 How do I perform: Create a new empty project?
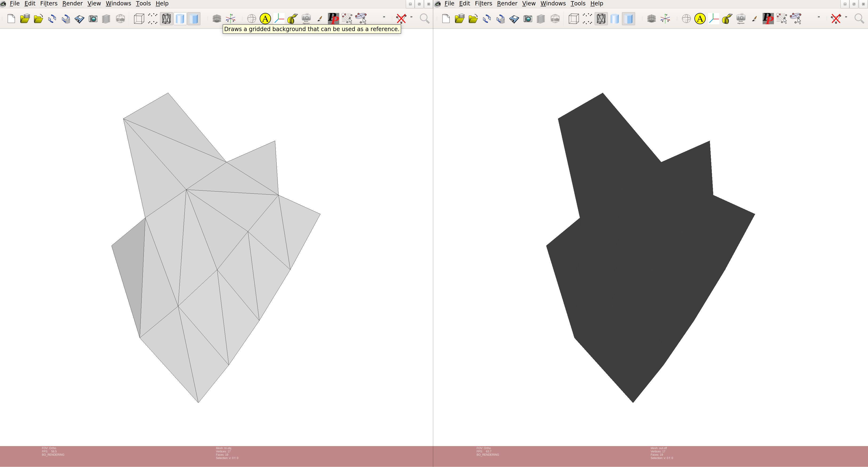pyautogui.click(x=11, y=19)
